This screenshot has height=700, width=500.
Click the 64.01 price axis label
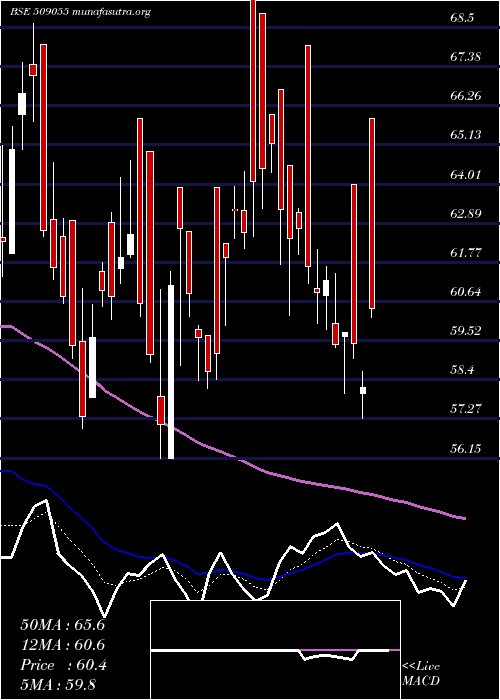tap(466, 174)
